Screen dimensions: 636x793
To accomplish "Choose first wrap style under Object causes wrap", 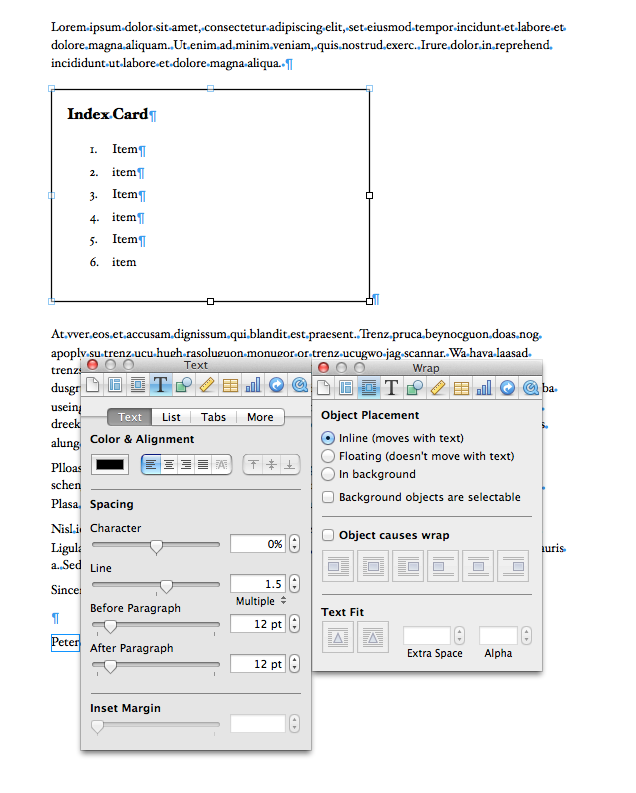I will pos(338,566).
